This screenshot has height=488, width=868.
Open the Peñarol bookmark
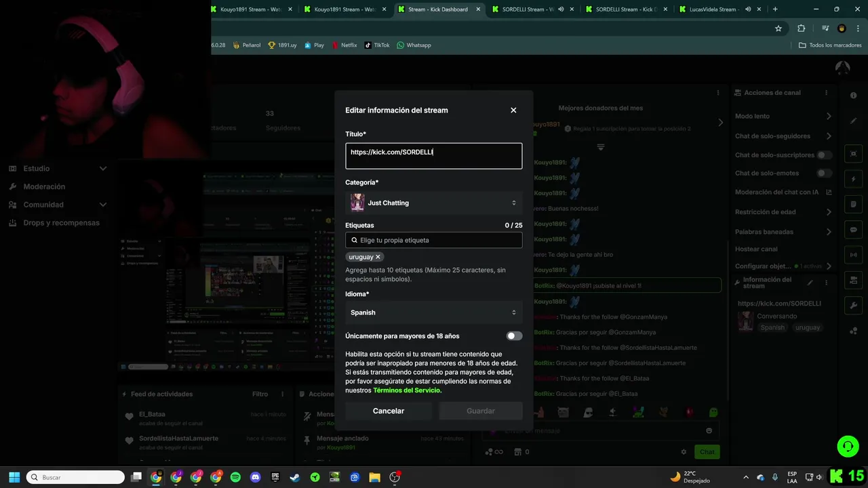246,45
